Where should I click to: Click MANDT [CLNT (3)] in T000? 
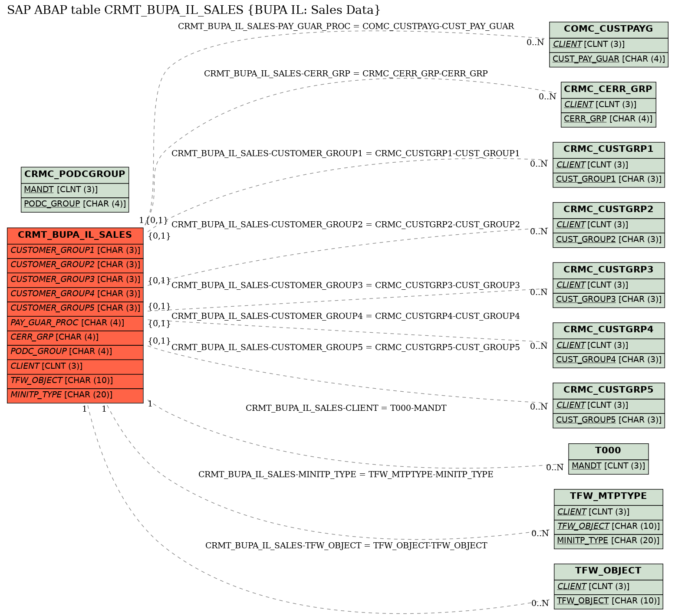pyautogui.click(x=608, y=466)
